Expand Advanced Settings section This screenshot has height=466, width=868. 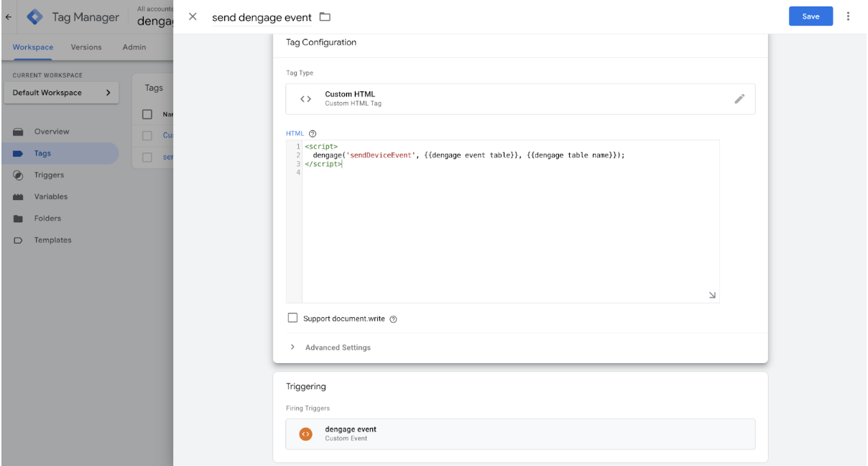tap(331, 347)
